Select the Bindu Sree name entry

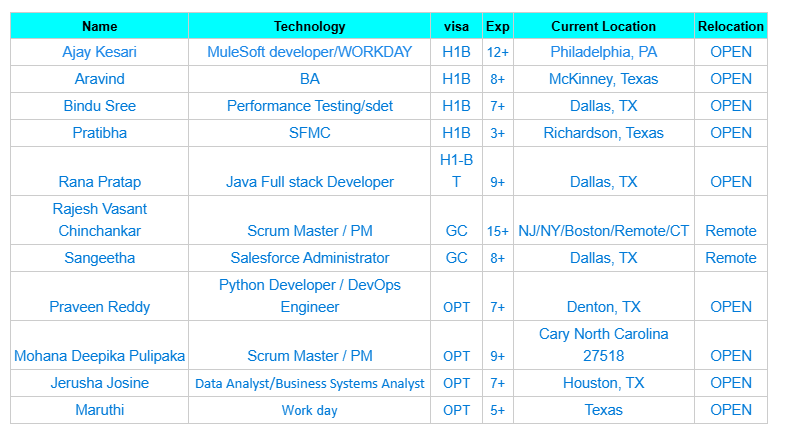99,106
